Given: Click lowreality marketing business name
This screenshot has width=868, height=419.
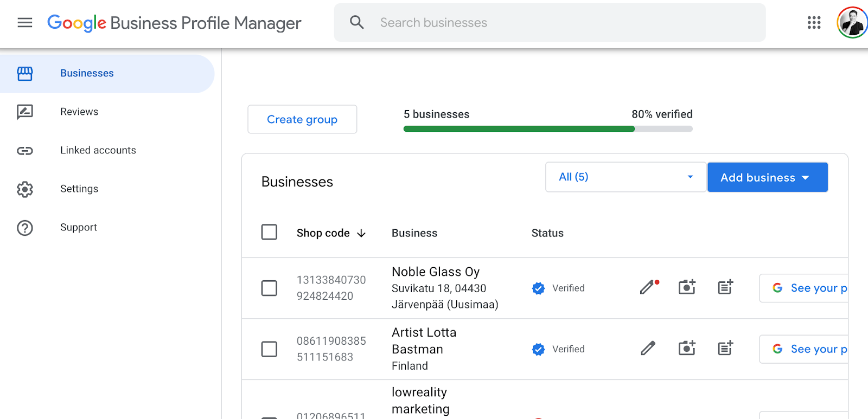Looking at the screenshot, I should (420, 401).
